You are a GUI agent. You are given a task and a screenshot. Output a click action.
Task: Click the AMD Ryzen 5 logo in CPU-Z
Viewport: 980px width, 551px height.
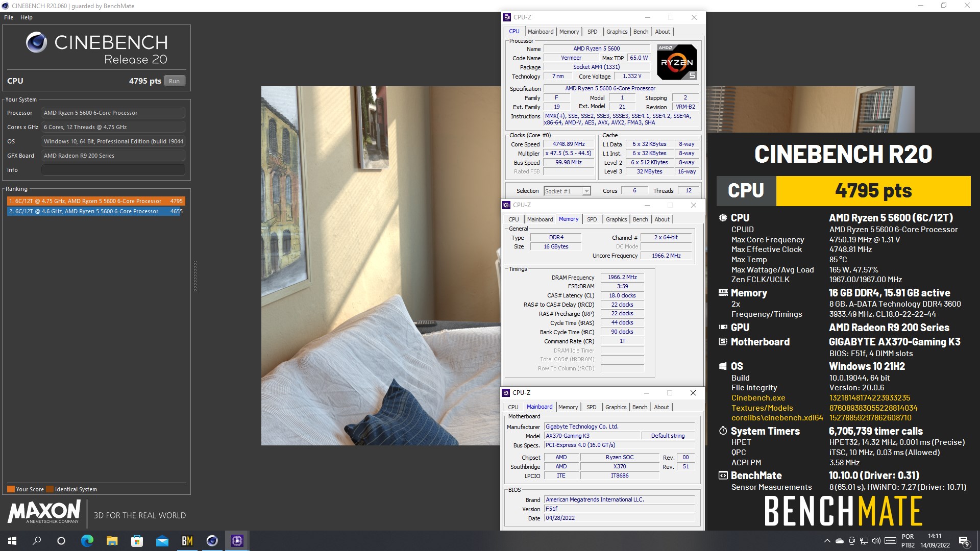click(677, 62)
